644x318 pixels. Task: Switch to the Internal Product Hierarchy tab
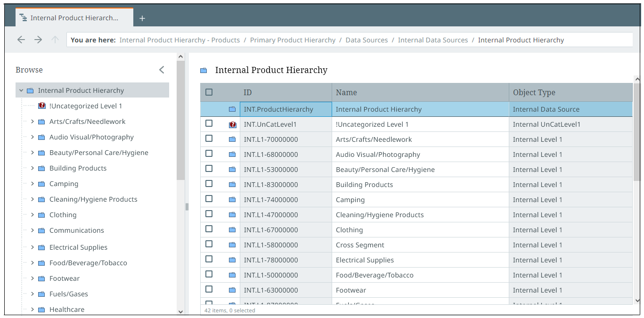click(74, 18)
